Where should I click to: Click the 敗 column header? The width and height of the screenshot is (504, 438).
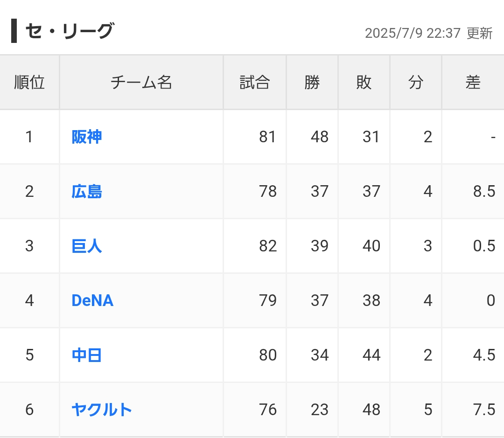364,82
